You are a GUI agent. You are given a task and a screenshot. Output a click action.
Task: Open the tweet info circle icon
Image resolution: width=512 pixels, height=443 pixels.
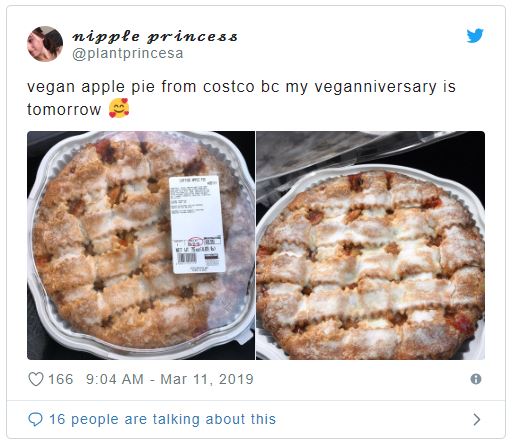[476, 379]
